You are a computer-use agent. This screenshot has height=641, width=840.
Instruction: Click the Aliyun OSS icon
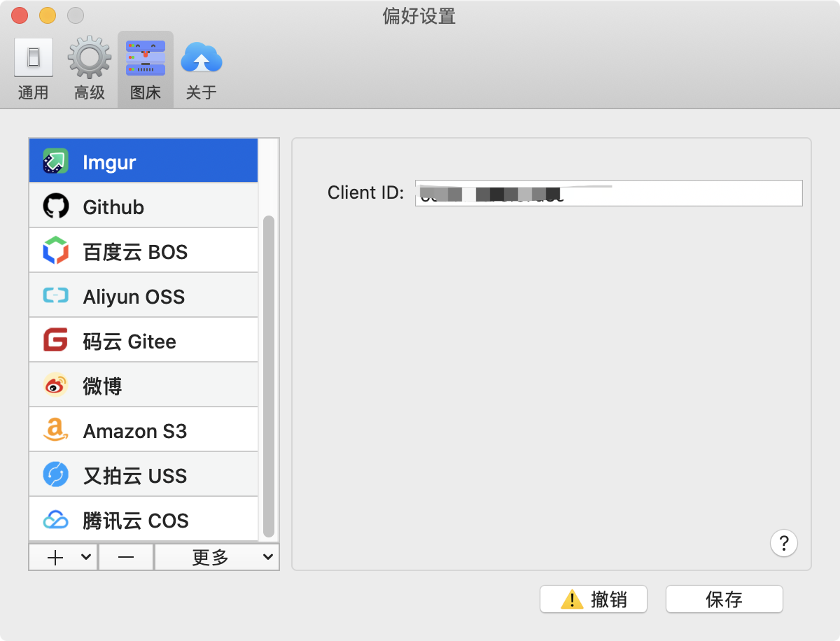coord(56,296)
